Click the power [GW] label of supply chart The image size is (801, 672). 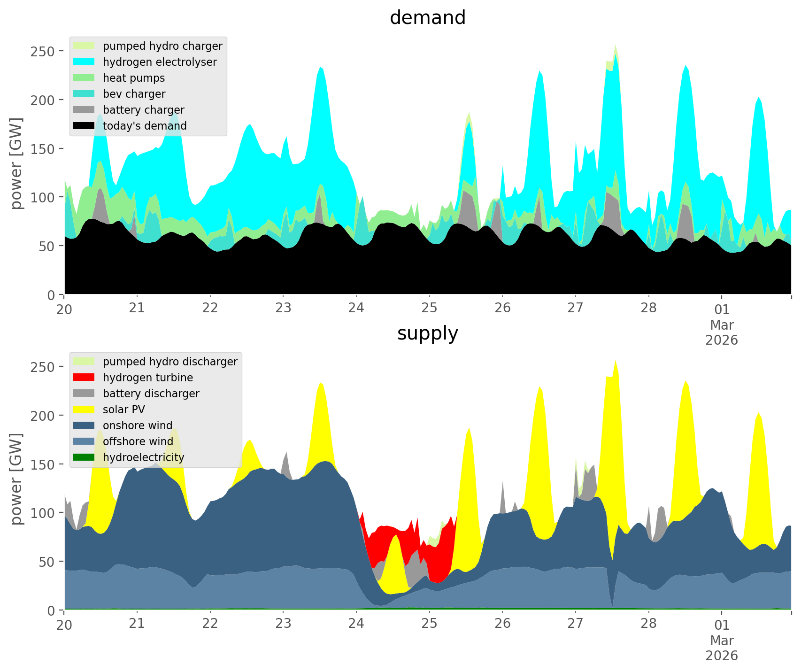16,479
